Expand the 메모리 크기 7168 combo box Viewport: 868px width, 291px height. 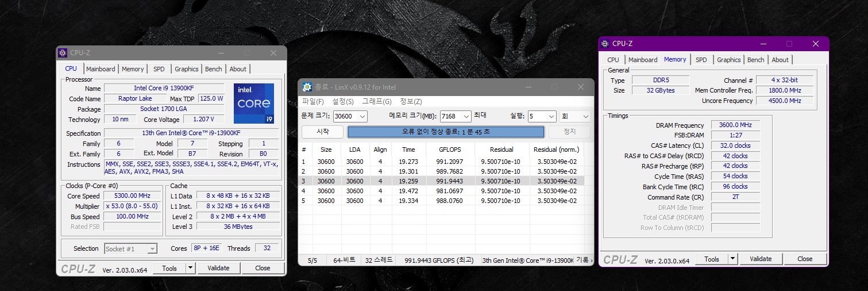point(466,117)
